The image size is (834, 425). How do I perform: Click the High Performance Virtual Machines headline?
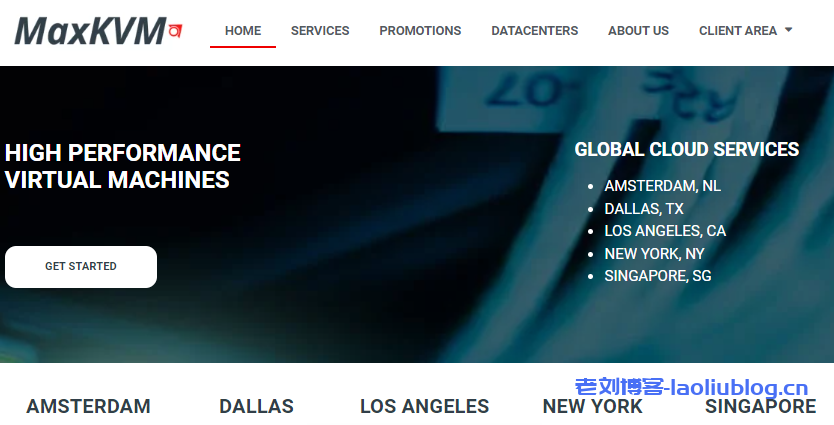(122, 166)
